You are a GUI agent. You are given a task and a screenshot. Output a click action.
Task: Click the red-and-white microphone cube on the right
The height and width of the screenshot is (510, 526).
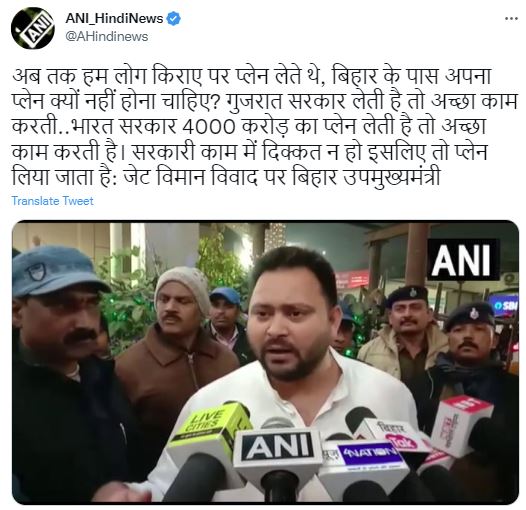(x=461, y=423)
